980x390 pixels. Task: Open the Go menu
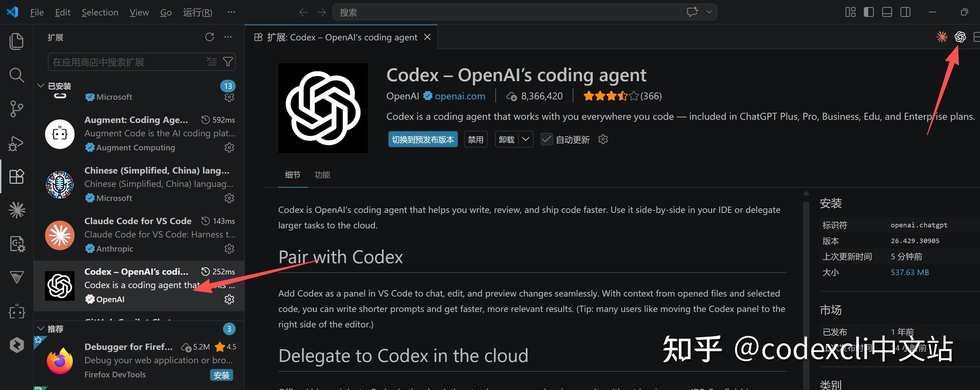165,13
